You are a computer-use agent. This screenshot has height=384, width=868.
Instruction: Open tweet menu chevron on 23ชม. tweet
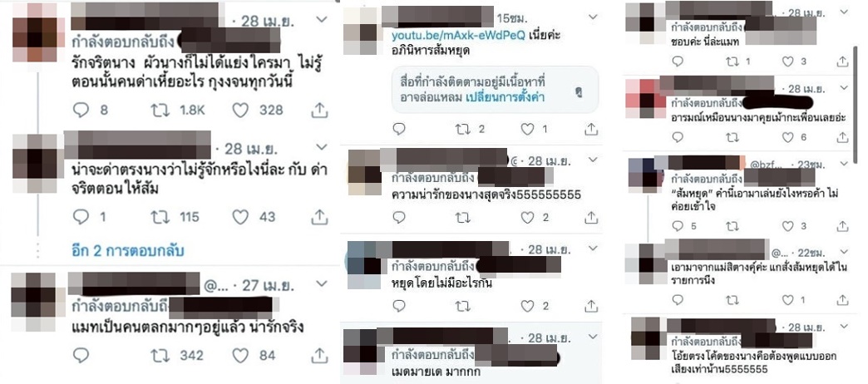(x=844, y=163)
